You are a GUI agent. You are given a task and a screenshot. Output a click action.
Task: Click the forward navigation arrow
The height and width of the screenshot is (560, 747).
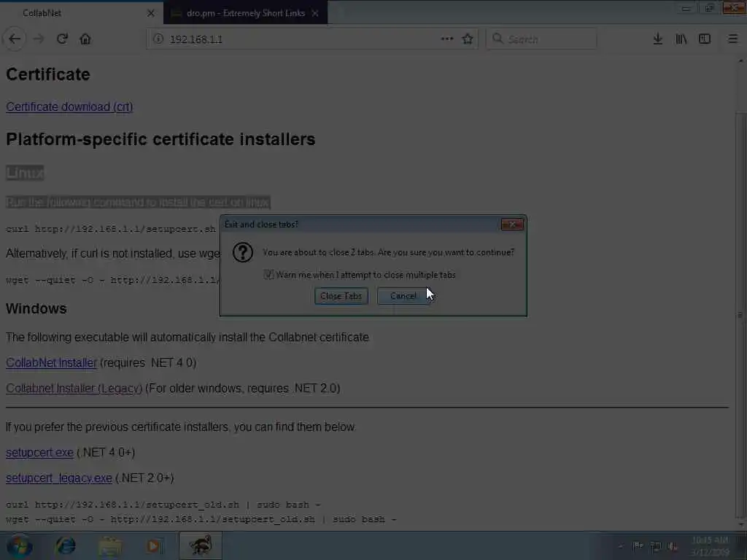pos(39,39)
